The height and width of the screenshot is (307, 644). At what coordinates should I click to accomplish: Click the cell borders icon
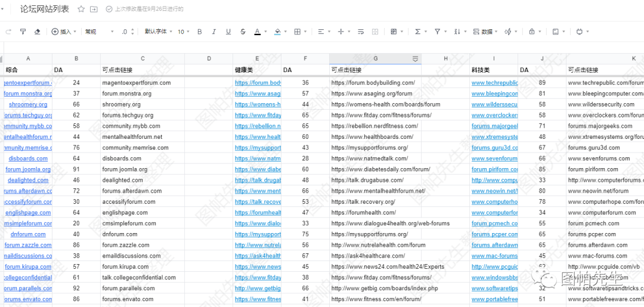click(298, 32)
